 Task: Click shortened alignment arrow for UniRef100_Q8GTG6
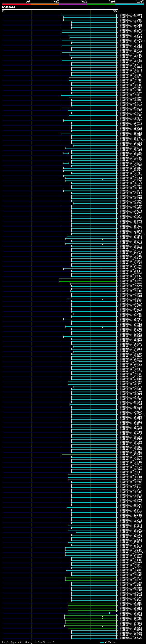click(x=110, y=613)
